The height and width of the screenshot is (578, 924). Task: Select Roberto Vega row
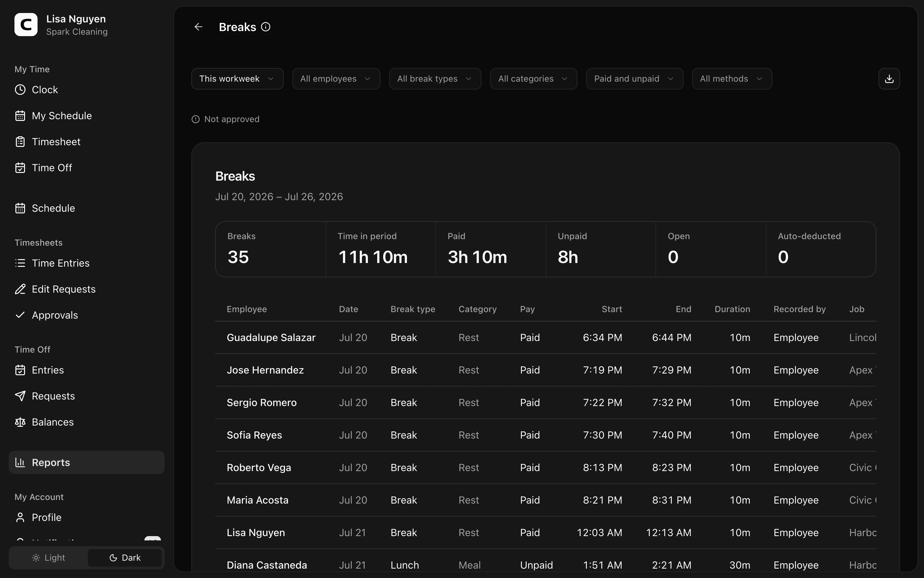[546, 467]
